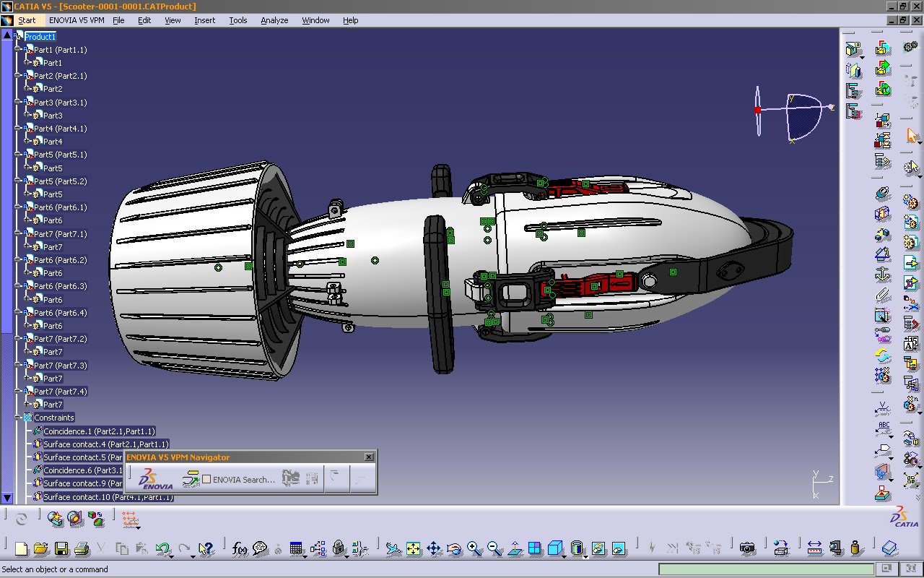Click the What's This help icon
The height and width of the screenshot is (578, 924).
206,548
